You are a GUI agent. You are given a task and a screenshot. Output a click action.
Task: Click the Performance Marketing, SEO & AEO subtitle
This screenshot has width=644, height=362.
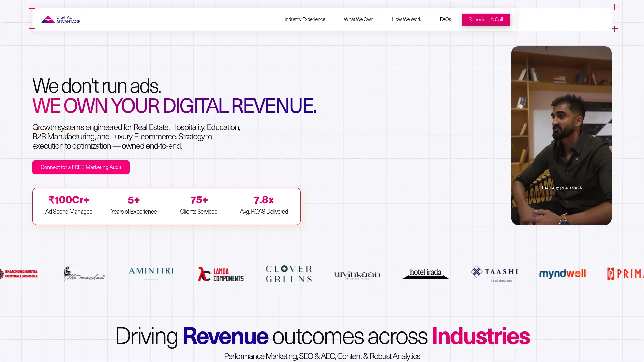322,356
